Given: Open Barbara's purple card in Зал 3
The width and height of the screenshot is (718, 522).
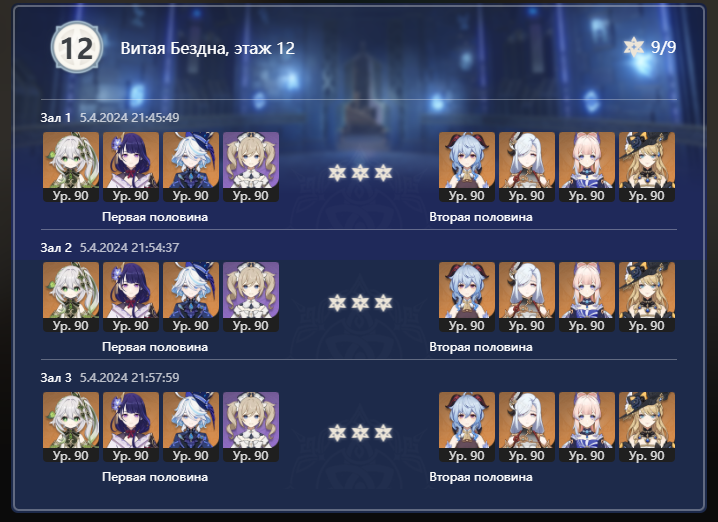Looking at the screenshot, I should coord(250,427).
